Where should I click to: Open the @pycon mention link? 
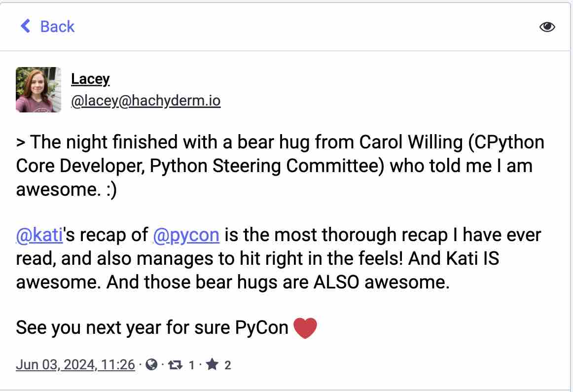[186, 235]
